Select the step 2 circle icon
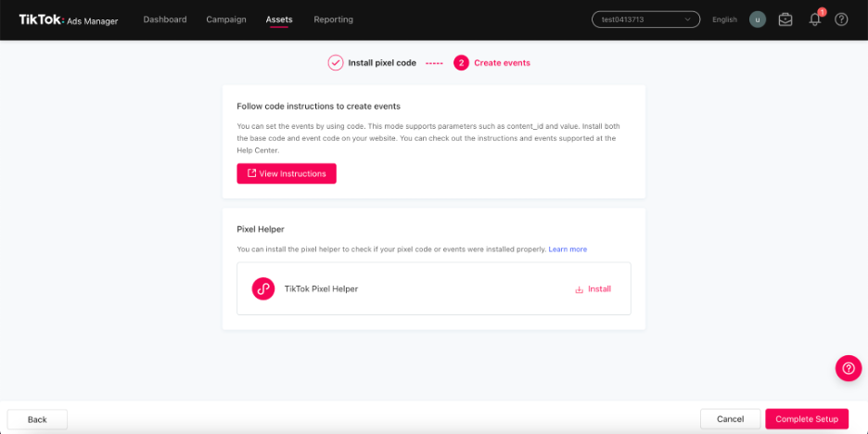The image size is (868, 434). click(x=461, y=63)
